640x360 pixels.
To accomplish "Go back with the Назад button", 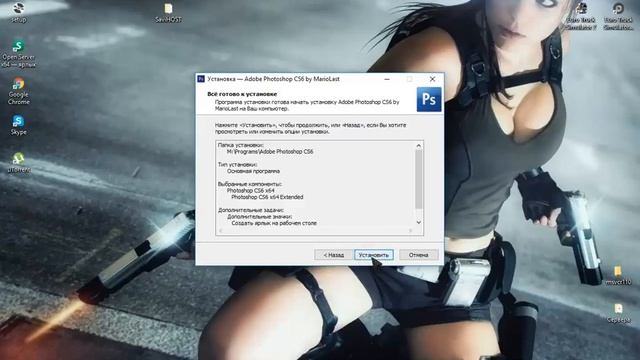I will click(333, 255).
